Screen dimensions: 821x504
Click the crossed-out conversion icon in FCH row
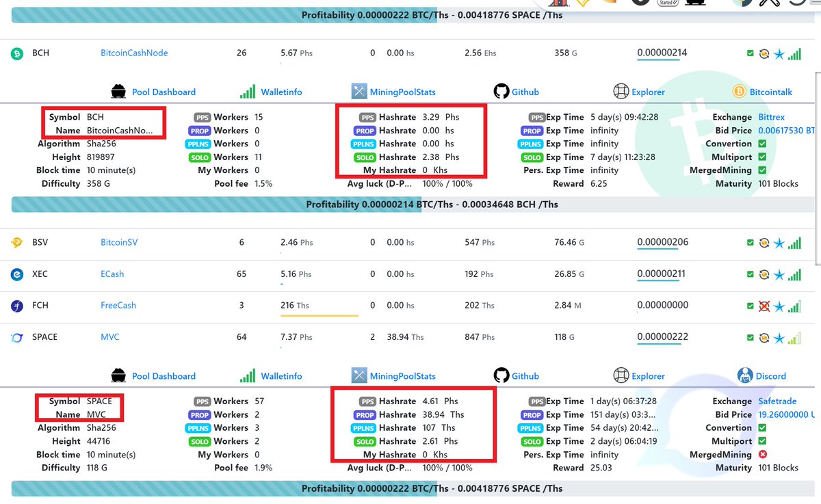coord(764,306)
